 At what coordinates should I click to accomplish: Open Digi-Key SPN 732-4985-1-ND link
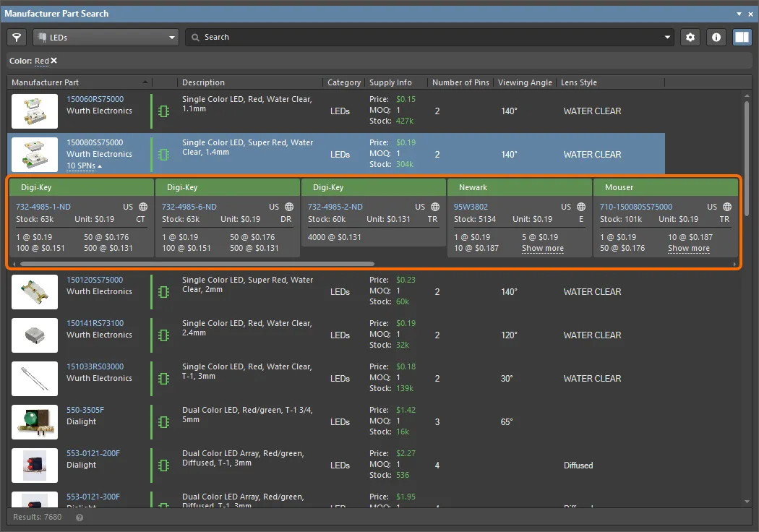[x=43, y=207]
